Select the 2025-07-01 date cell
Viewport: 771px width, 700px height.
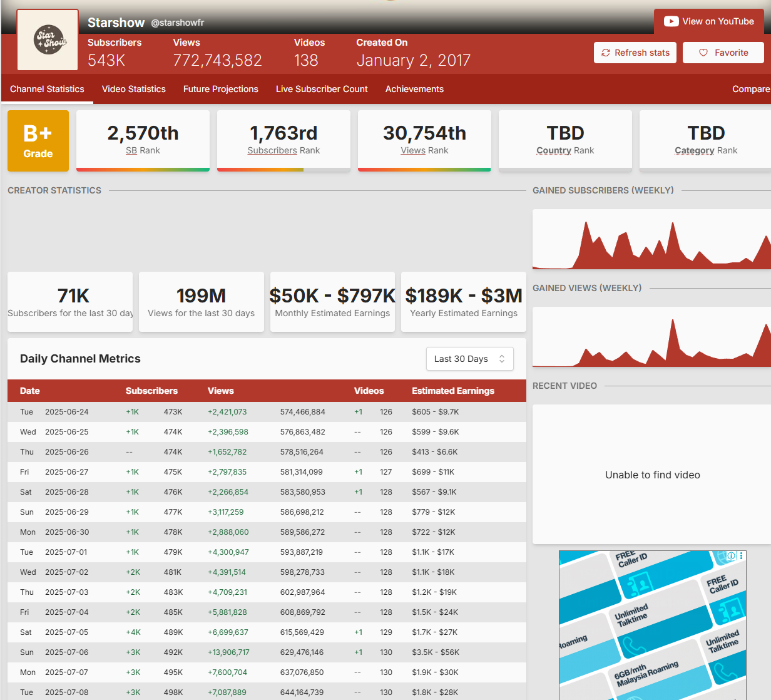(x=66, y=552)
